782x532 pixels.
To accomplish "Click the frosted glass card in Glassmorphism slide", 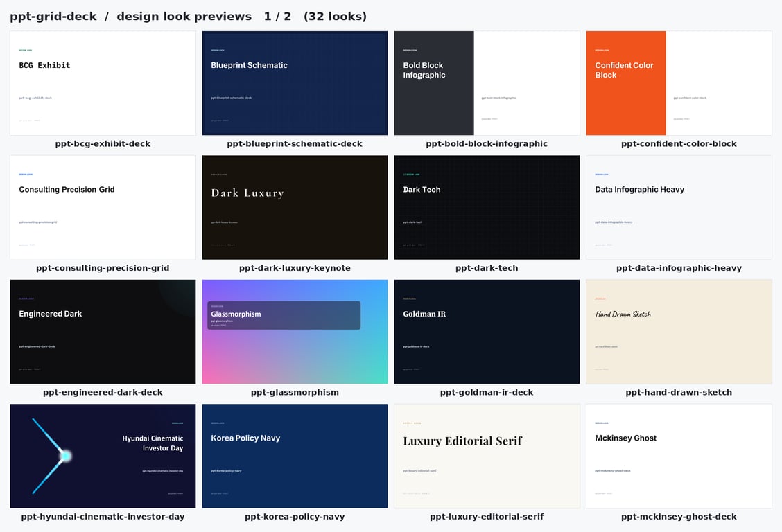I will click(x=284, y=315).
